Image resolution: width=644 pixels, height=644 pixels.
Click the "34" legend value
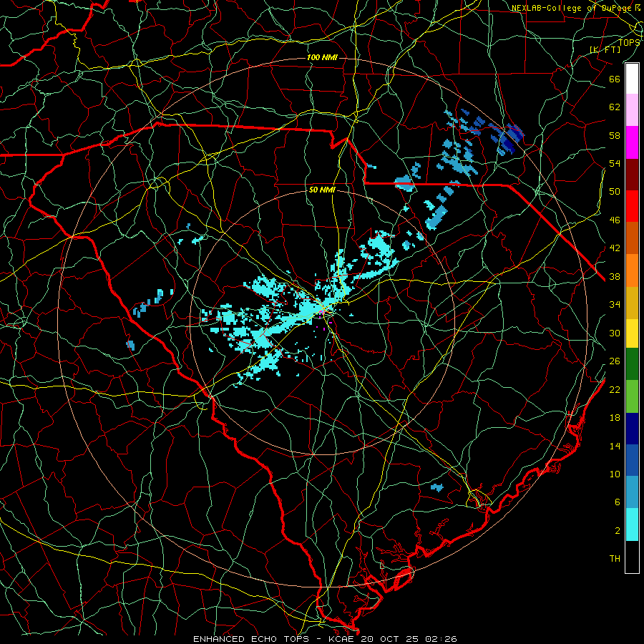pos(615,305)
